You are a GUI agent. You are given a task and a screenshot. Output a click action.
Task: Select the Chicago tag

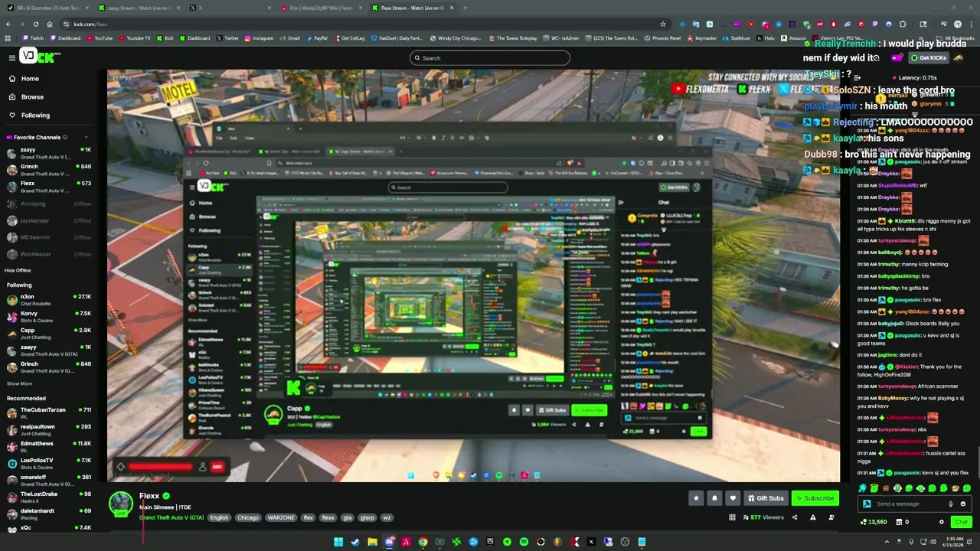click(248, 517)
